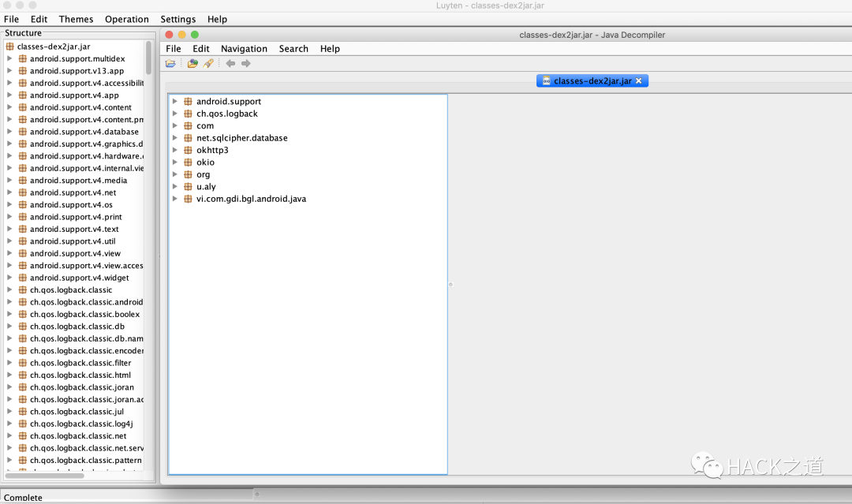Image resolution: width=852 pixels, height=504 pixels.
Task: Select ch.qos.logback.classic.boolex in Luyten tree
Action: 84,314
